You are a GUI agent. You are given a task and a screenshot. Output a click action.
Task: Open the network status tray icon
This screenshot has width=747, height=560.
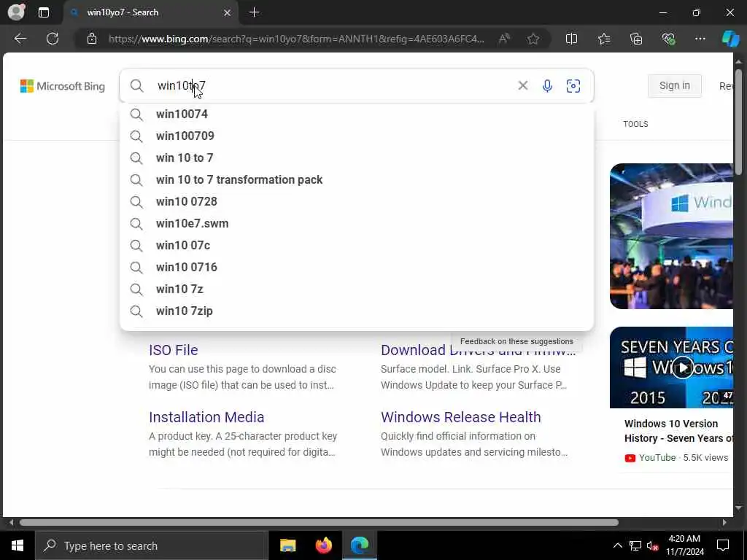coord(635,545)
